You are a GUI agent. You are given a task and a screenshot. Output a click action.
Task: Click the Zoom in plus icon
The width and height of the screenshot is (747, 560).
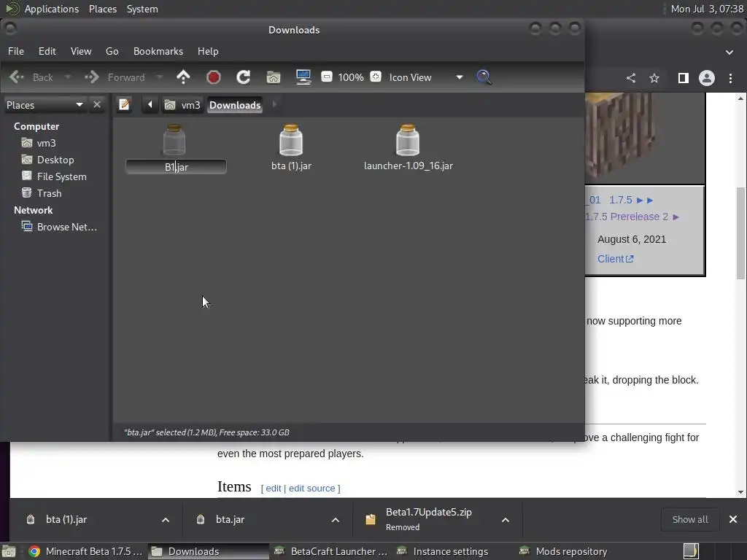tap(376, 77)
